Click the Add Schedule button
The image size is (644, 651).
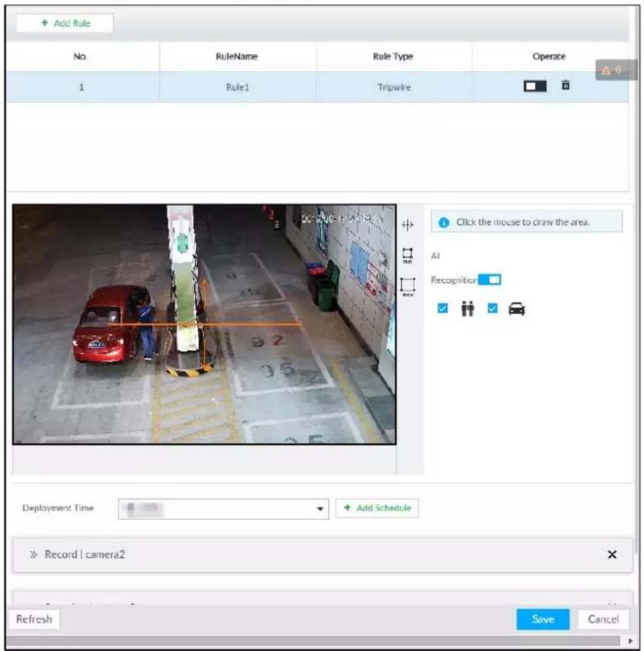377,508
